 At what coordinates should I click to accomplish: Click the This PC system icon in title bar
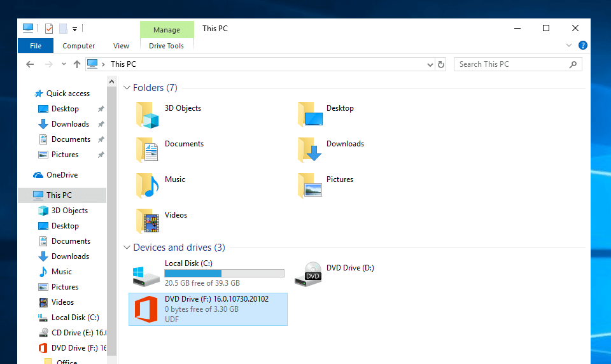point(27,28)
